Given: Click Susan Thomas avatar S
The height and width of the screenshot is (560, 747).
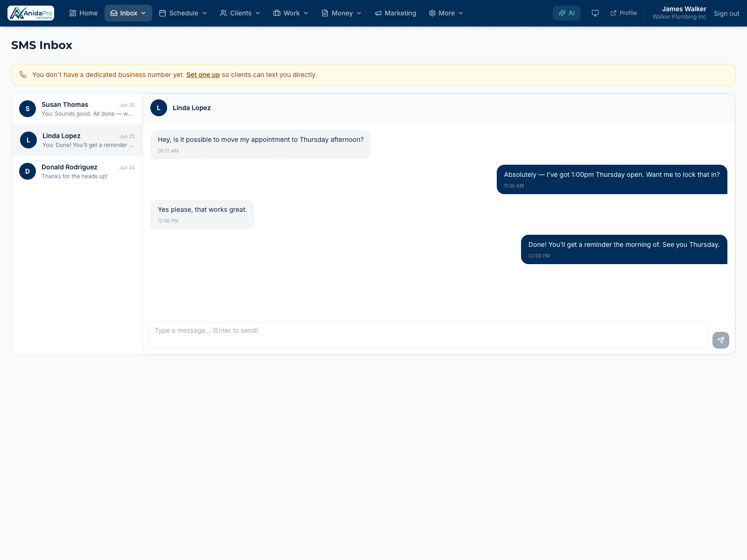Looking at the screenshot, I should click(x=28, y=109).
